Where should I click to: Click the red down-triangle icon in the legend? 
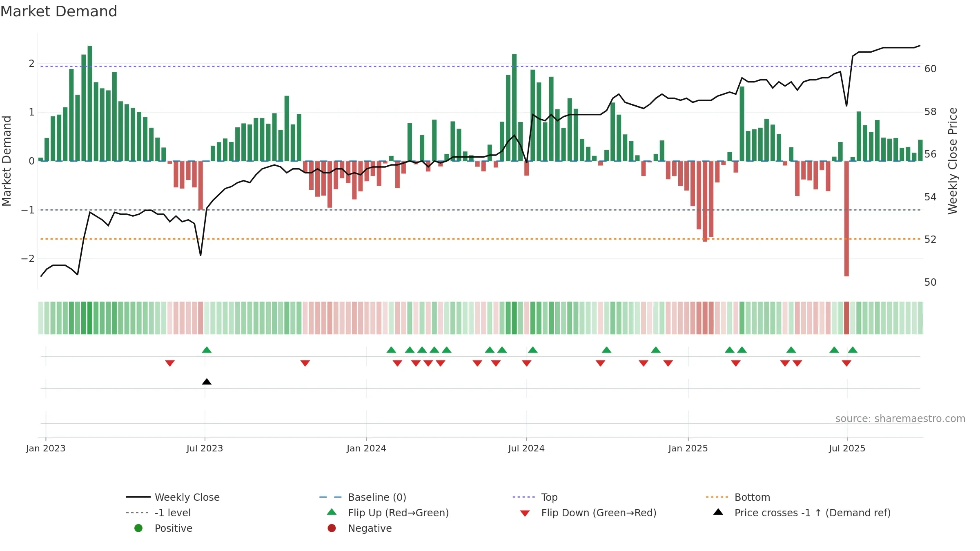coord(525,513)
